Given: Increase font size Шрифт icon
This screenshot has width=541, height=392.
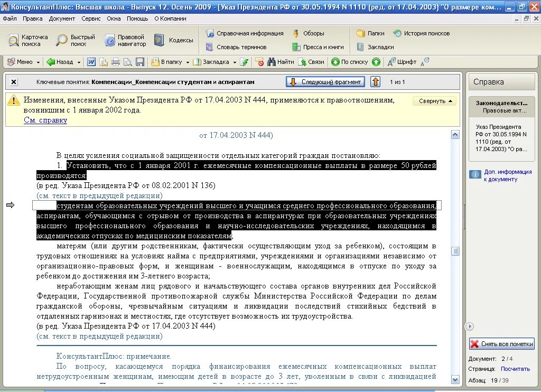Looking at the screenshot, I should 402,62.
